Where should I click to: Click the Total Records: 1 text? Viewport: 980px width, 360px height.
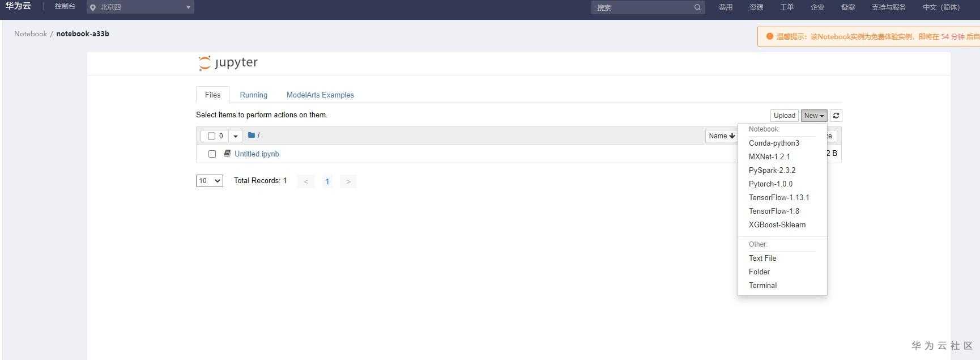[260, 181]
